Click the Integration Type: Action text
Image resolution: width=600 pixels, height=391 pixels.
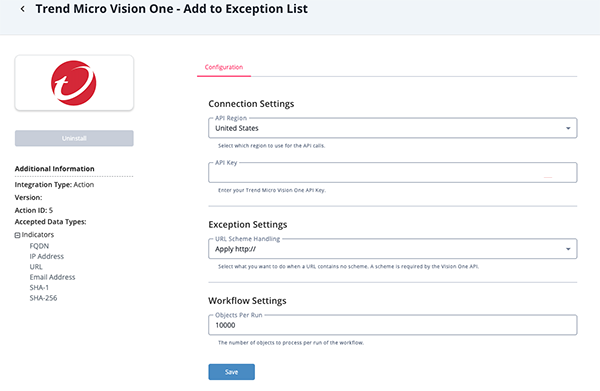coord(54,185)
